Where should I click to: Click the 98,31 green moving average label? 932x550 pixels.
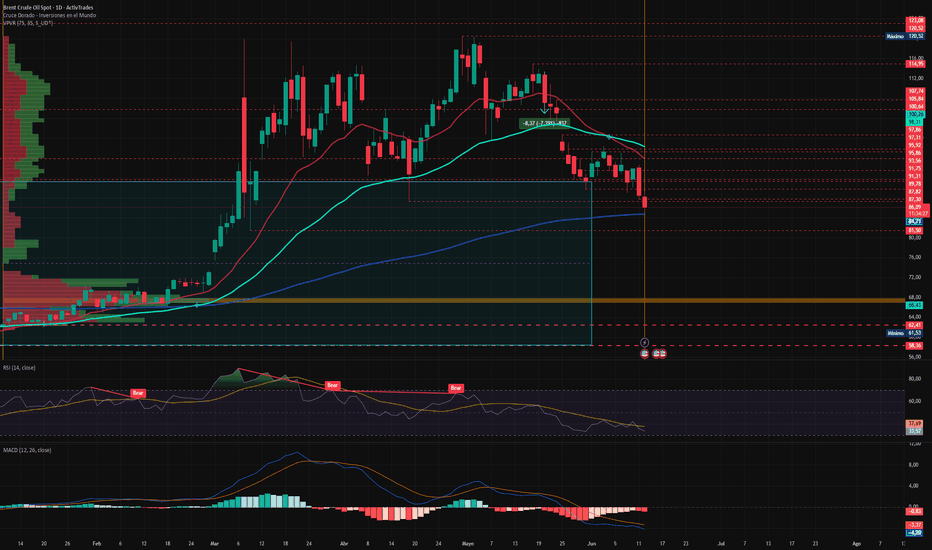[915, 121]
